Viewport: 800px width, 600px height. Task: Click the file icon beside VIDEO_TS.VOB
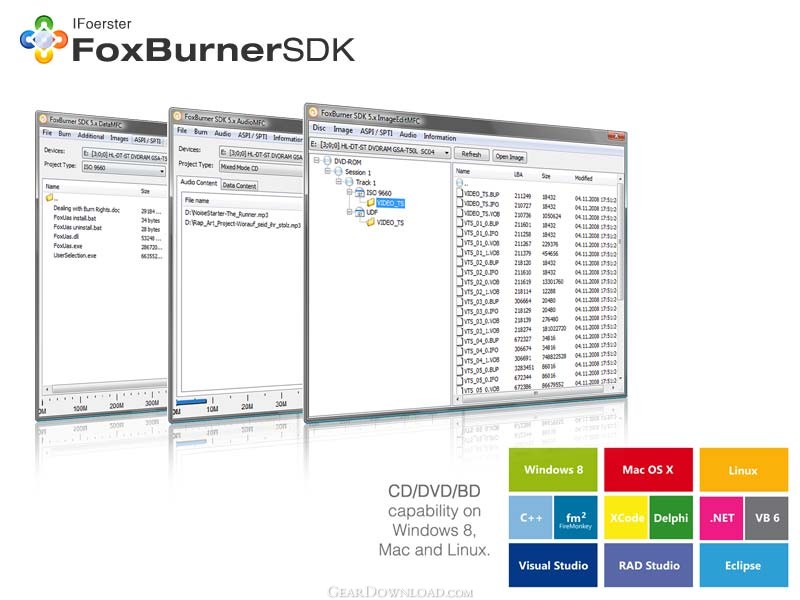pyautogui.click(x=460, y=213)
